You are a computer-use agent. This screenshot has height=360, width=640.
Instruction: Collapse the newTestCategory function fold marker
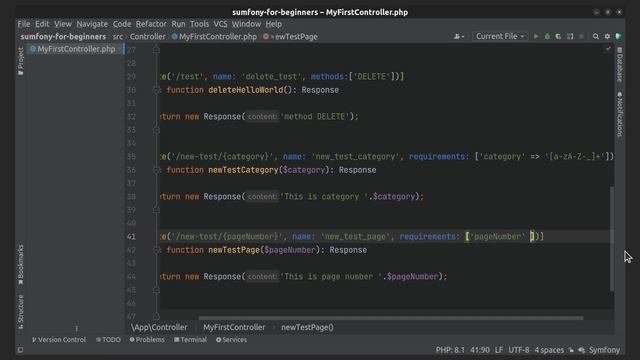tap(156, 170)
